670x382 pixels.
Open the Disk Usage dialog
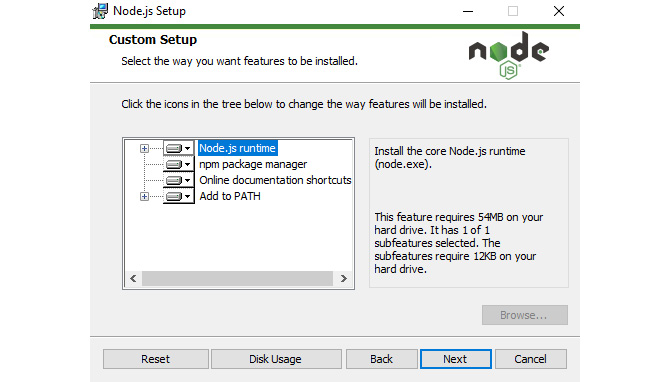coord(276,359)
